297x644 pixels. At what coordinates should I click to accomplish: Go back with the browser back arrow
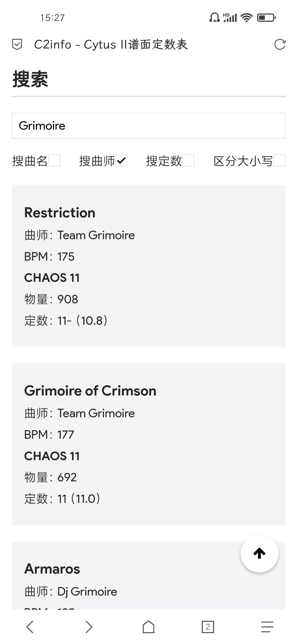pyautogui.click(x=30, y=627)
